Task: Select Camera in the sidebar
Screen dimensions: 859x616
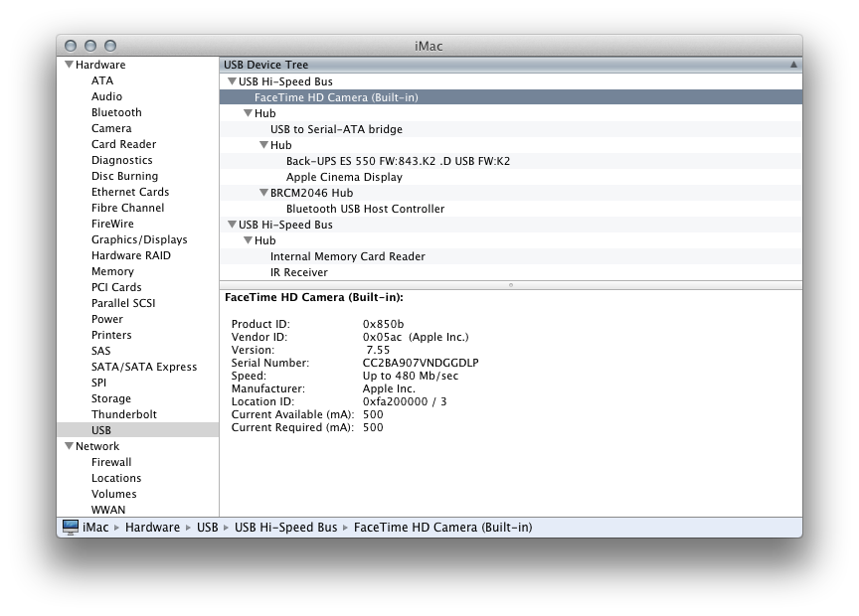Action: [x=111, y=128]
